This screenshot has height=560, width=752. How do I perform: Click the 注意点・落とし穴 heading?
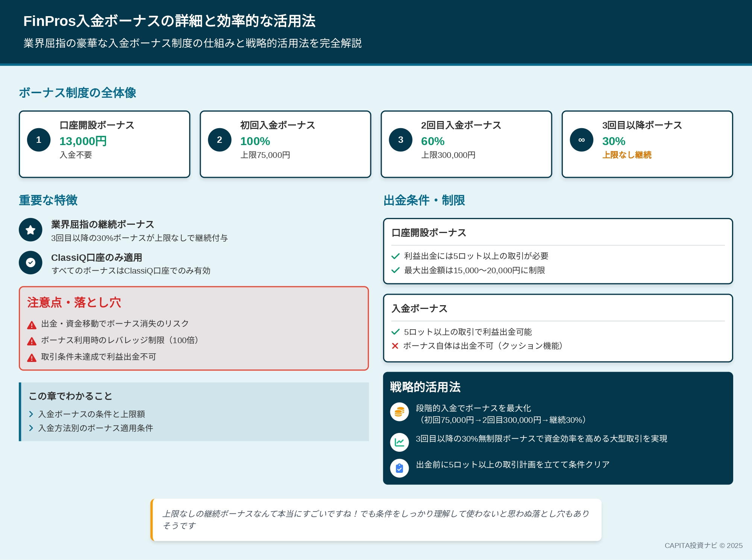pos(74,303)
